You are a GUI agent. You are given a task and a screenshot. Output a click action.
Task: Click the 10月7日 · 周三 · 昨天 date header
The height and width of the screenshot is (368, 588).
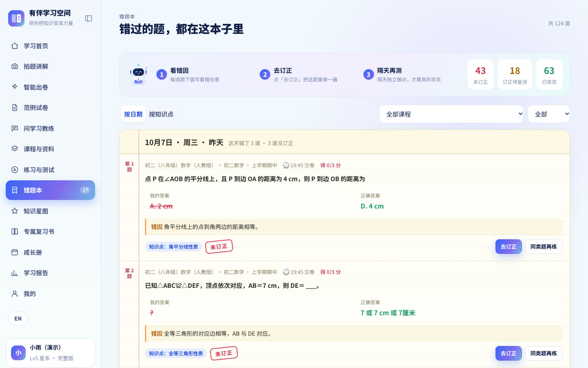coord(184,142)
